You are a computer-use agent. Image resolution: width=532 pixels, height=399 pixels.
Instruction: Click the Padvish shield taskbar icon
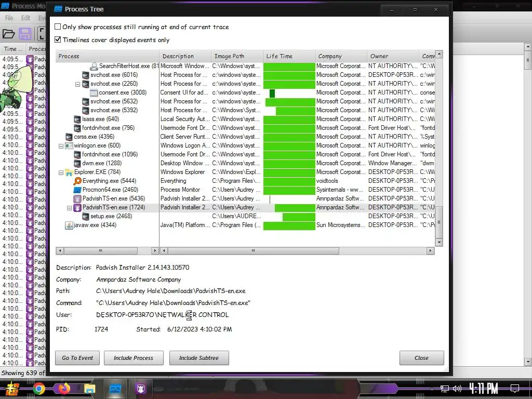click(x=140, y=389)
